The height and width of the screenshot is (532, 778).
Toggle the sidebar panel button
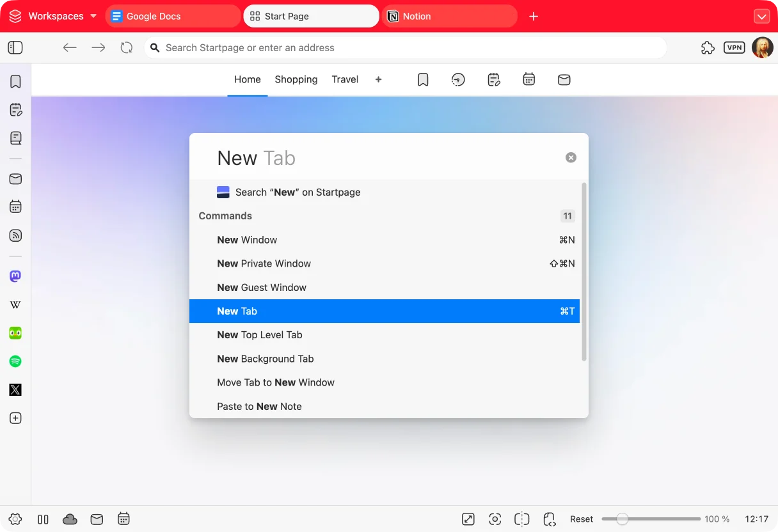[15, 48]
